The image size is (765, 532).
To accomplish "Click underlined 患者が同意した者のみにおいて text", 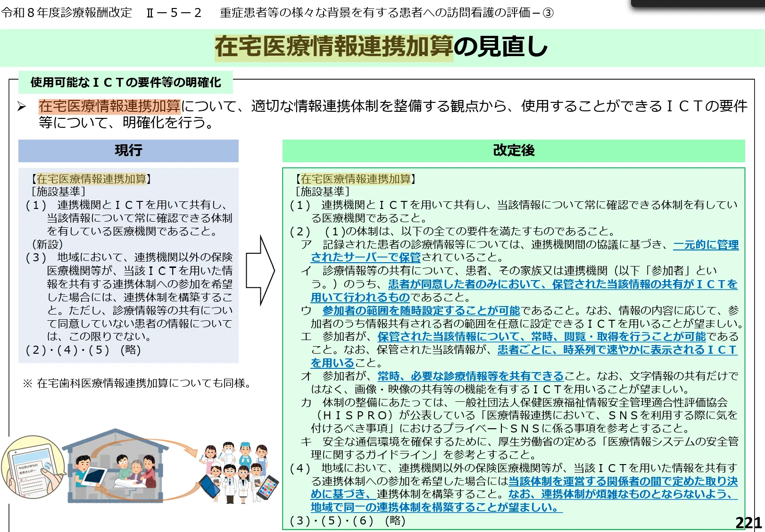I will (x=465, y=284).
